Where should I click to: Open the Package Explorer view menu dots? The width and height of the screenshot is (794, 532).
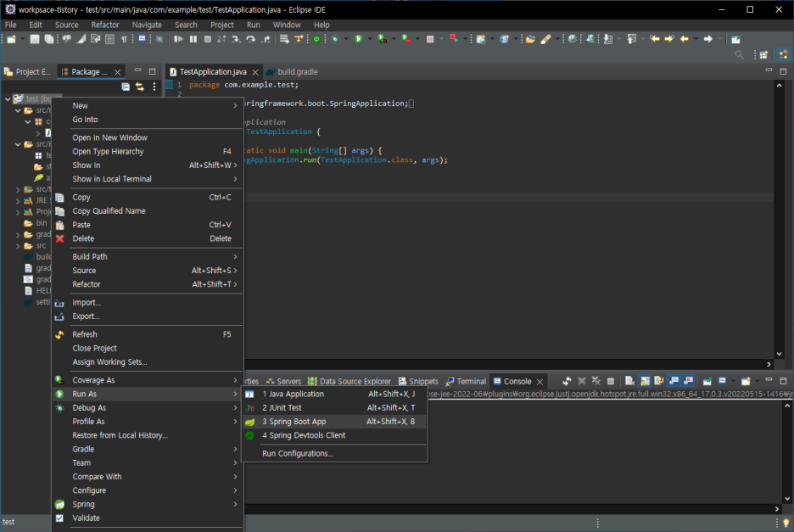pos(154,87)
